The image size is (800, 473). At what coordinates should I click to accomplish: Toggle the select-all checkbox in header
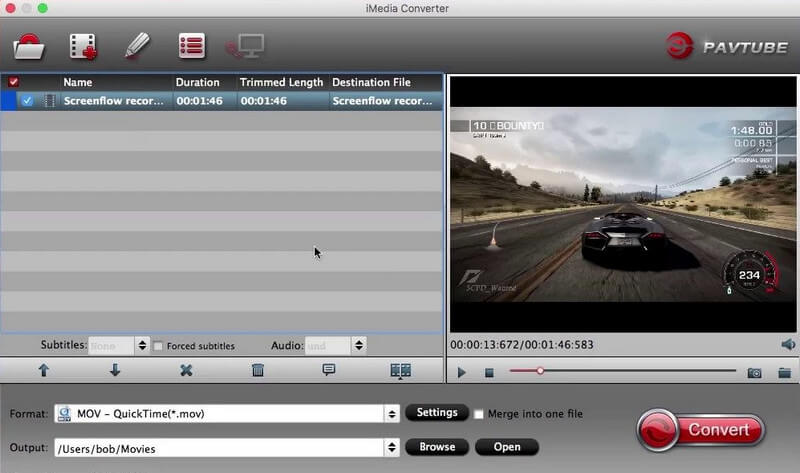click(13, 82)
